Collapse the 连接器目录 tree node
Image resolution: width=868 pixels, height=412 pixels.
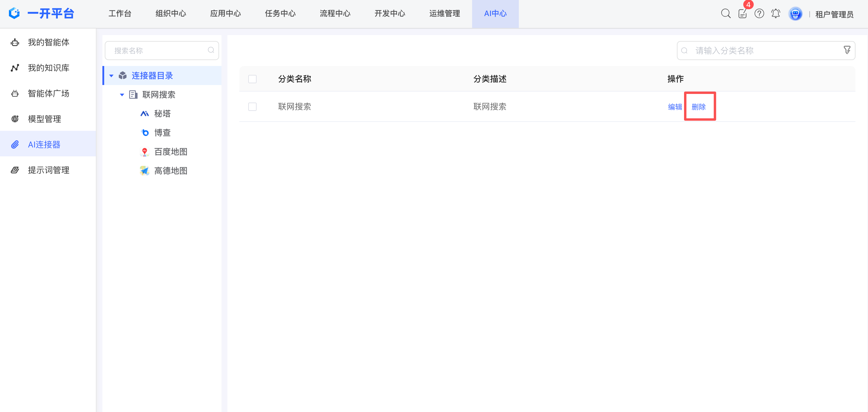111,76
